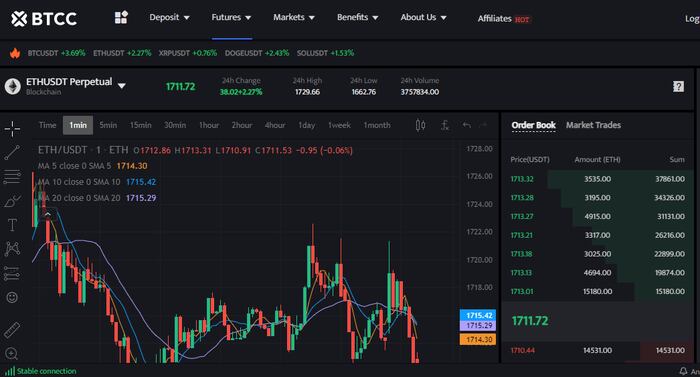Open the apps grid icon
Viewport: 700px width, 377px height.
click(x=121, y=17)
